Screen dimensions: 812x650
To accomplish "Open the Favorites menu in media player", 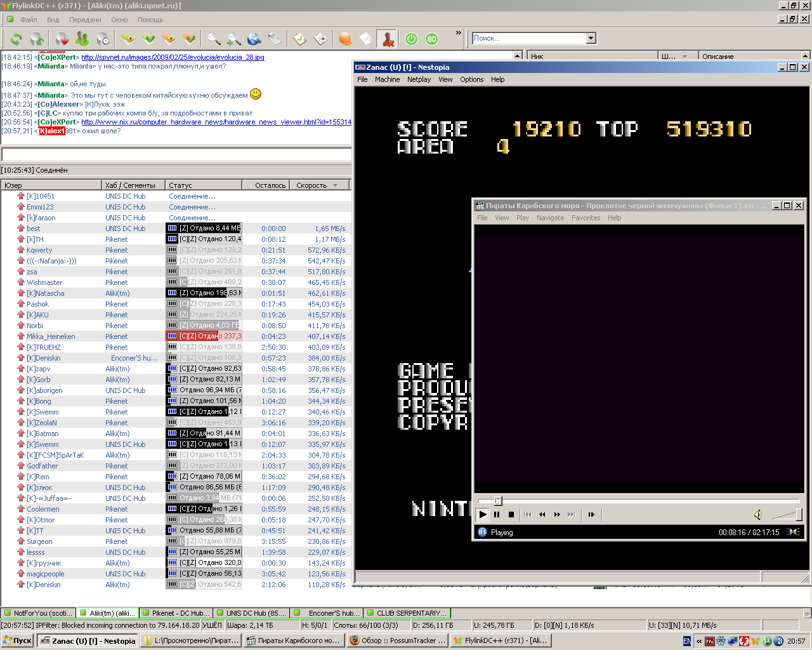I will 586,218.
